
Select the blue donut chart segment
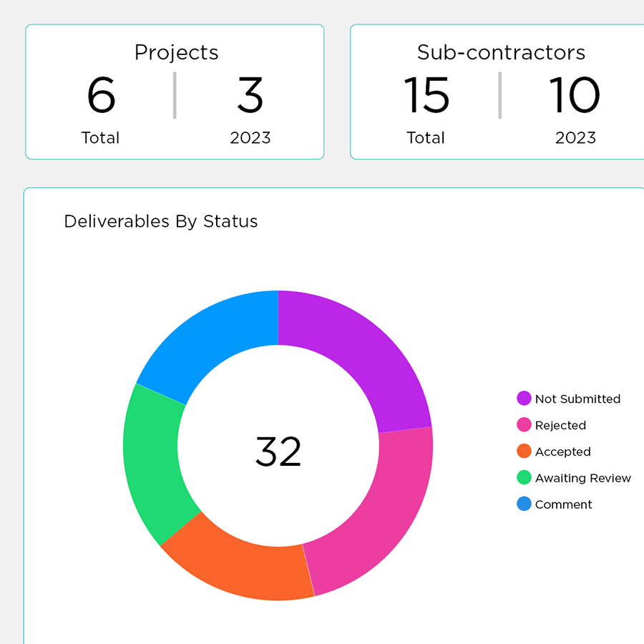[x=211, y=336]
